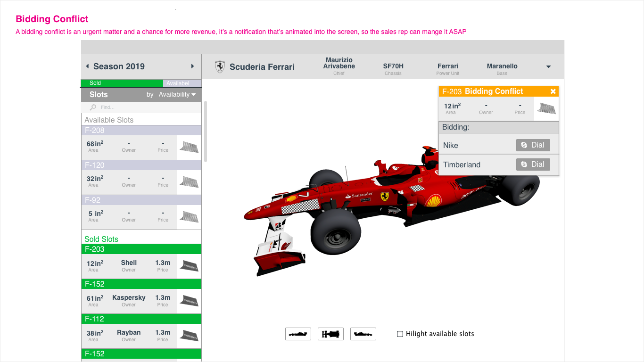644x362 pixels.
Task: Click slot thumbnail in the 68in² row
Action: click(x=189, y=148)
